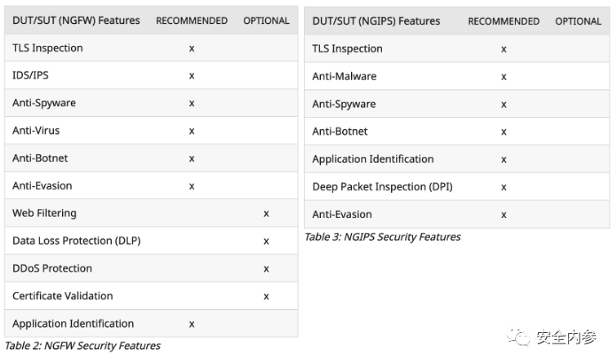The width and height of the screenshot is (616, 364).
Task: Select the IDS/IPS row label
Action: [x=30, y=75]
